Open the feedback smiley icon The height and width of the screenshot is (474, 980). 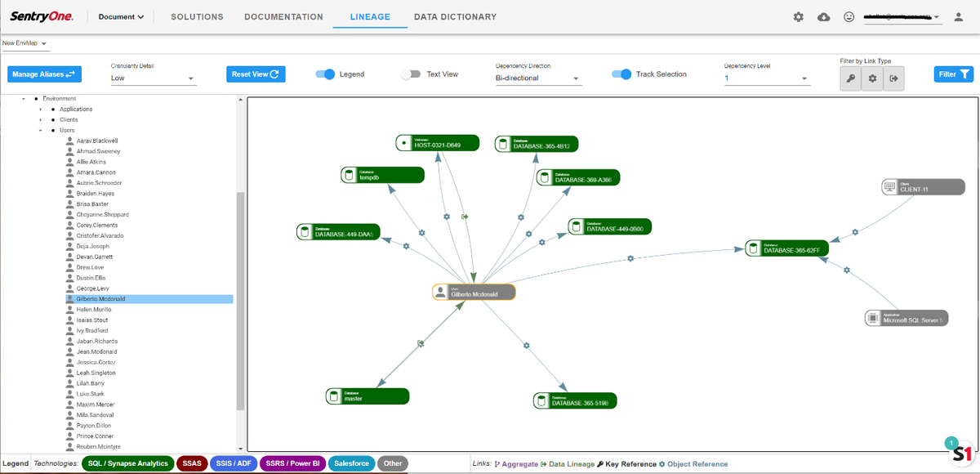[849, 17]
